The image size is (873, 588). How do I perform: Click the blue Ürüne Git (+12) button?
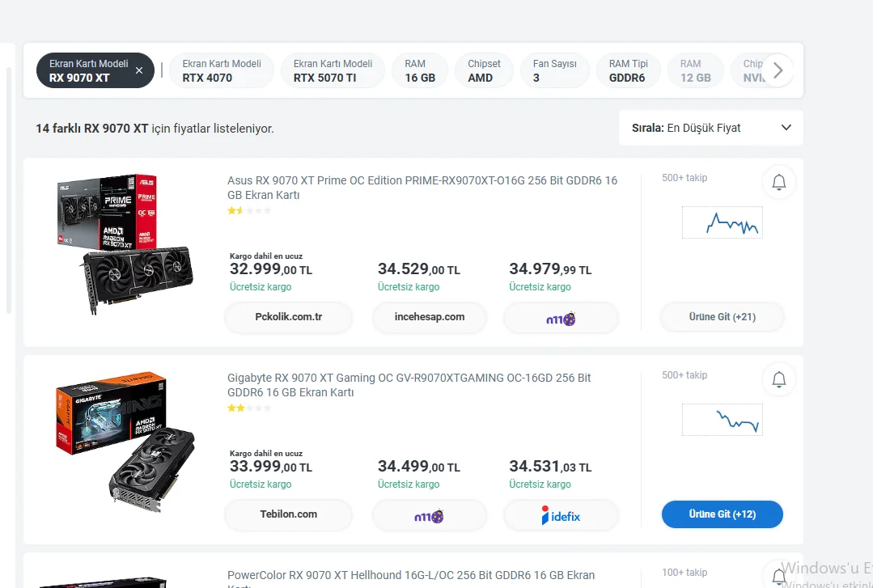tap(722, 514)
